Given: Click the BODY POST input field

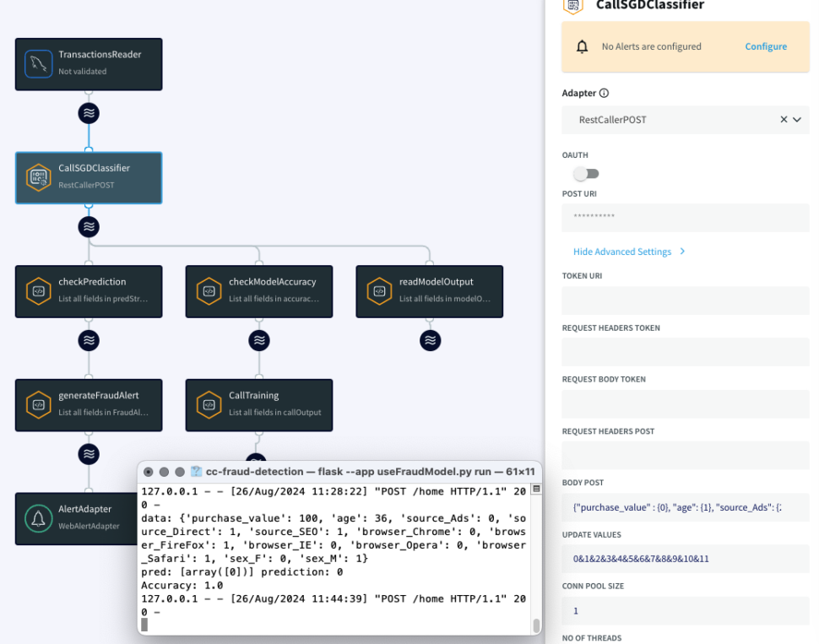Looking at the screenshot, I should 685,507.
